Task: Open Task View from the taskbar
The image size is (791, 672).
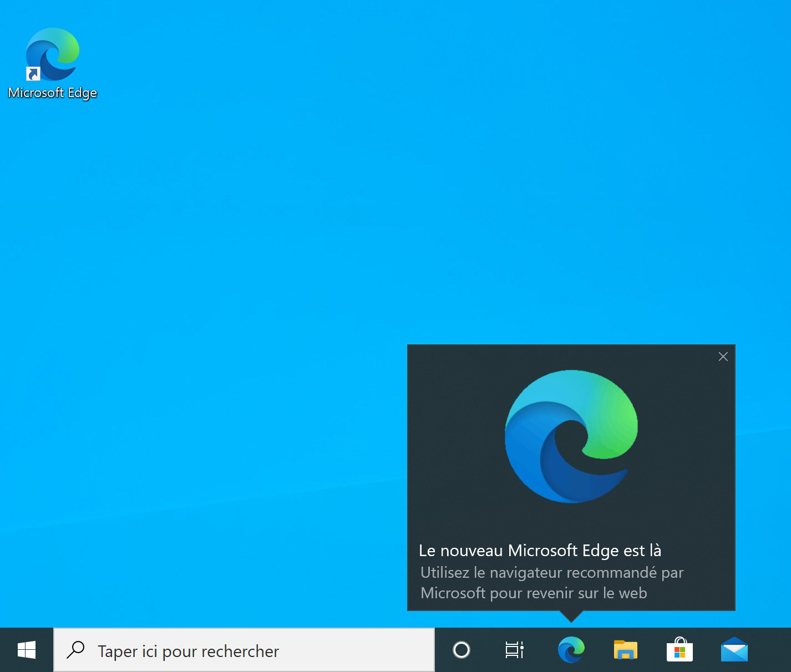Action: coord(515,650)
